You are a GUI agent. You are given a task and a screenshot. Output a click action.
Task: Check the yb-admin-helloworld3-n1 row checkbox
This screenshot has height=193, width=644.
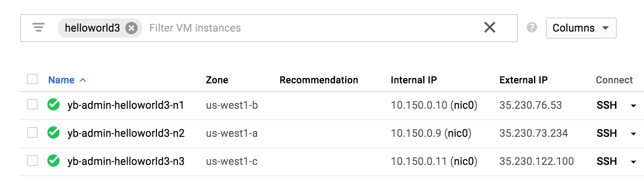(32, 104)
